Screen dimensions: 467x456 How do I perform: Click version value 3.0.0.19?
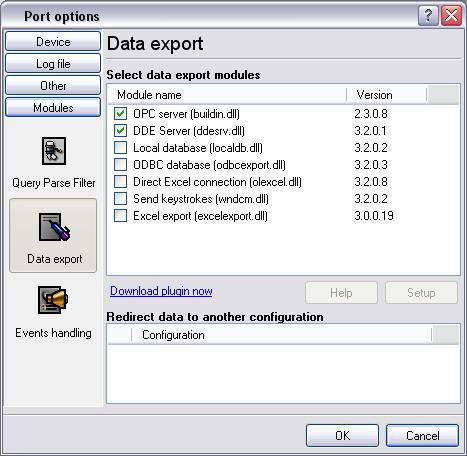(374, 216)
